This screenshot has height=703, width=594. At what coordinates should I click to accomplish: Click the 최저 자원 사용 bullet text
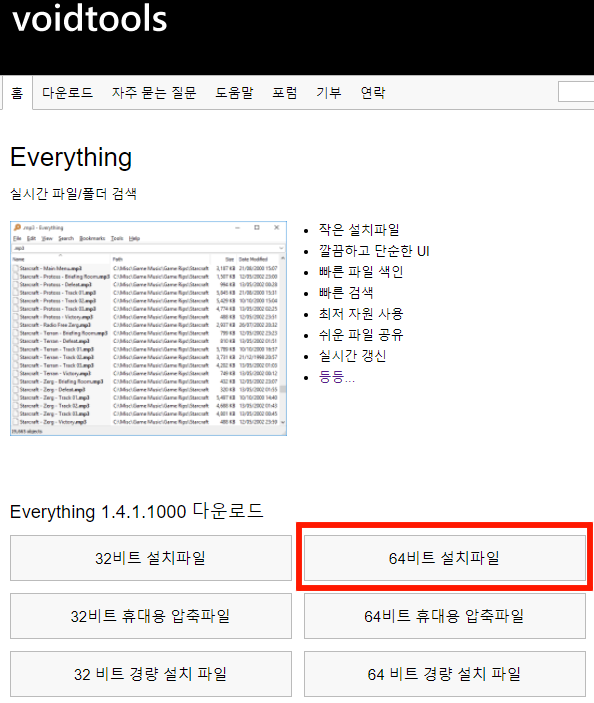point(361,314)
